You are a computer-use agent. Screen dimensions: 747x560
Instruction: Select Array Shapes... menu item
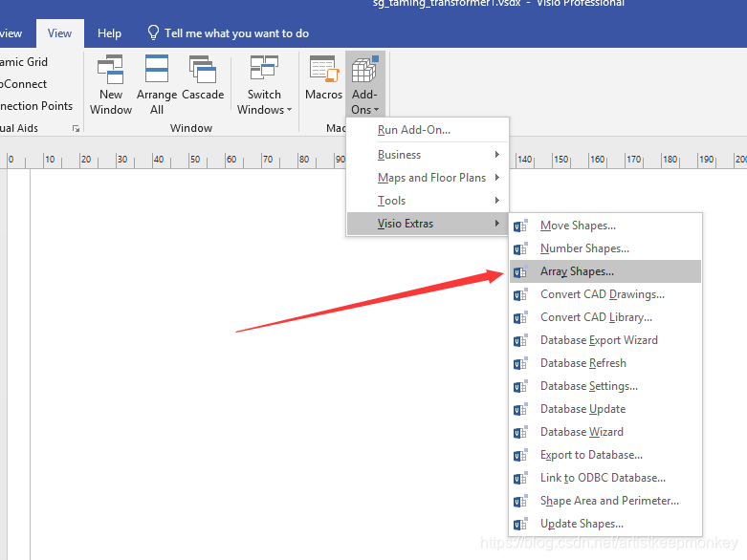(605, 271)
